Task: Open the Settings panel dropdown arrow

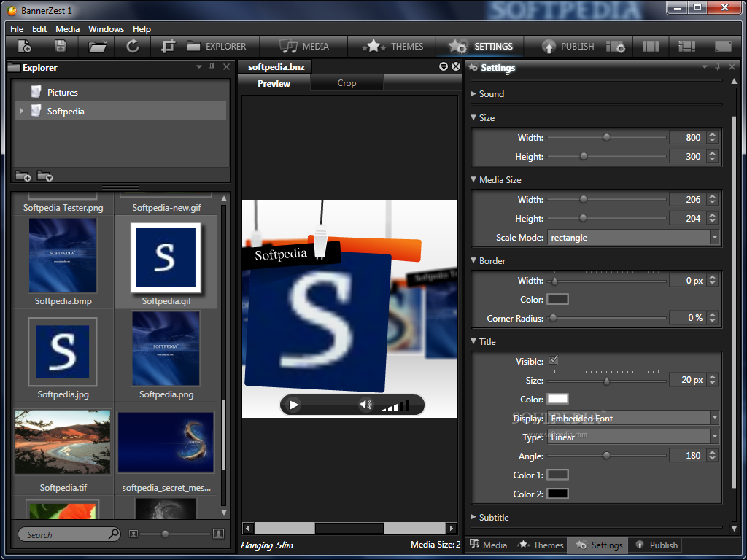Action: pos(704,66)
